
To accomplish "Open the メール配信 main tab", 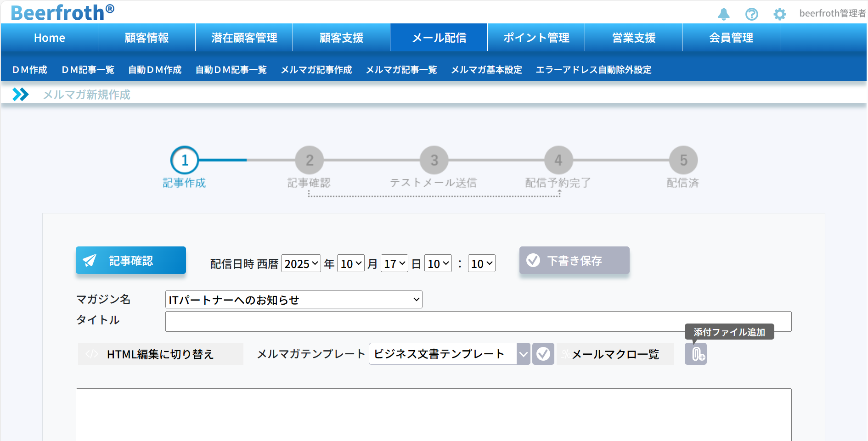I will click(x=439, y=38).
